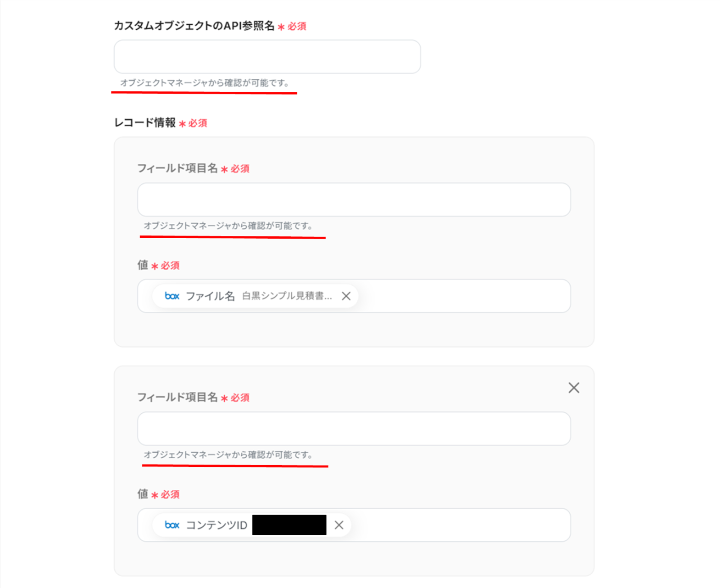Image resolution: width=720 pixels, height=588 pixels.
Task: Click the blacked-out コンテンツID value
Action: (289, 525)
